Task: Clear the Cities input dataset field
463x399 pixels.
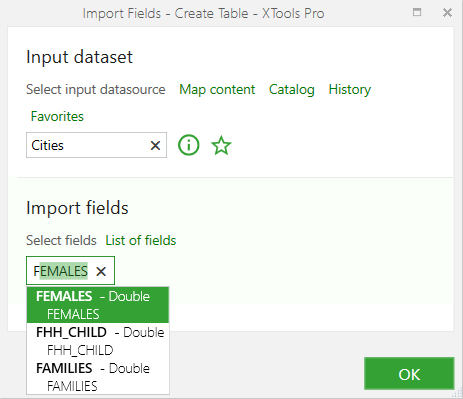Action: (x=155, y=145)
